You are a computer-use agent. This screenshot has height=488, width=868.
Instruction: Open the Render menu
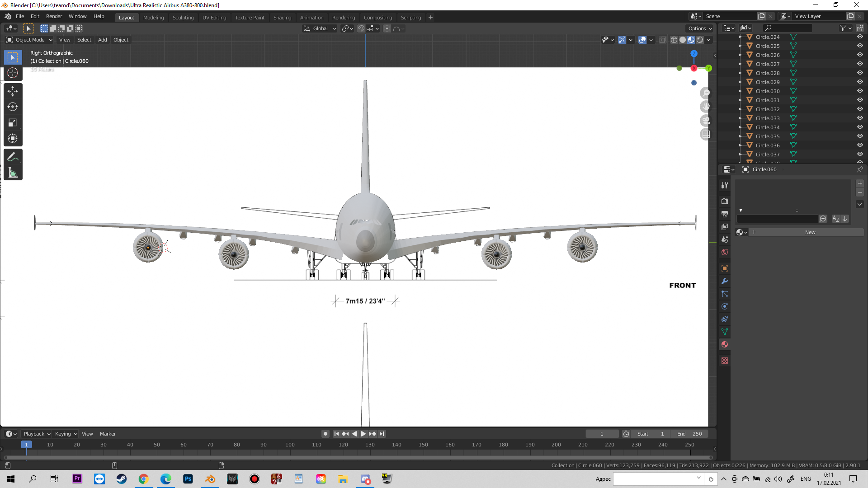pyautogui.click(x=54, y=16)
